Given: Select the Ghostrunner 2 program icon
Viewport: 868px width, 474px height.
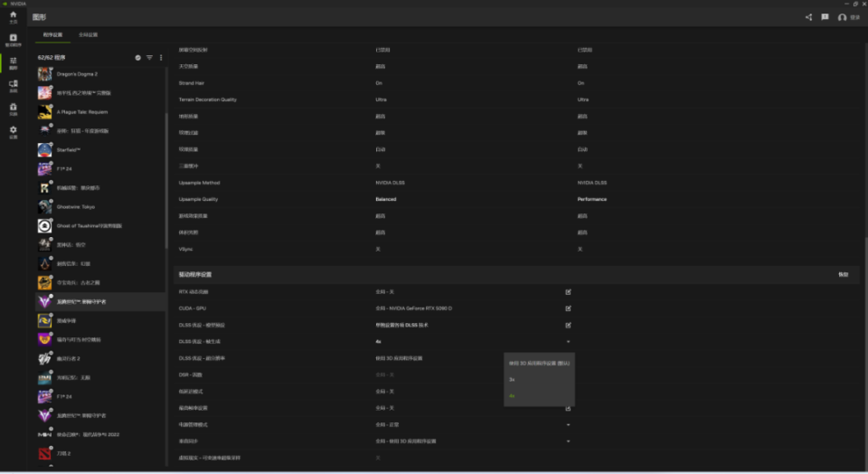Looking at the screenshot, I should click(x=45, y=359).
